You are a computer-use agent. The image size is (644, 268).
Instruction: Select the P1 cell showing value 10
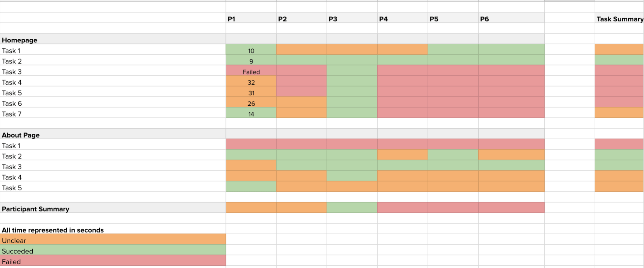(251, 50)
